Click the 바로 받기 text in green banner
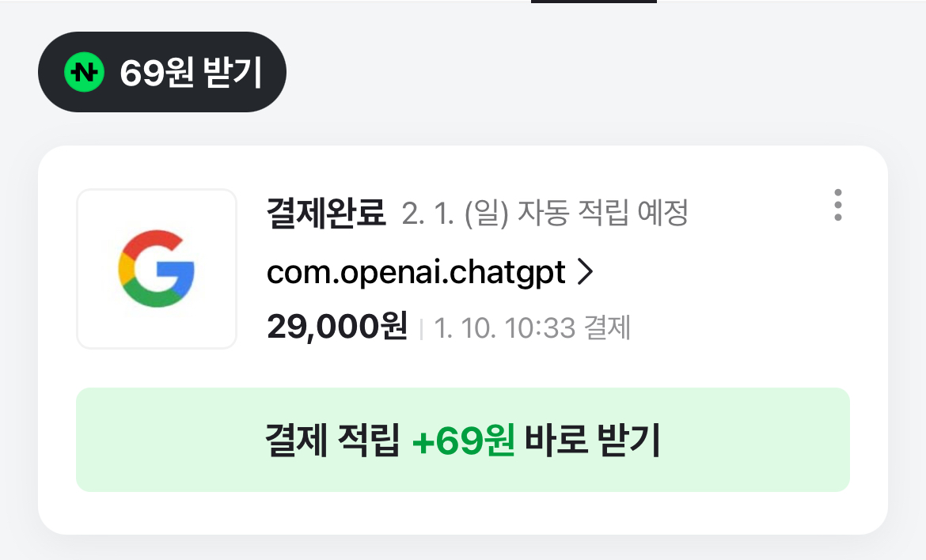 click(x=593, y=441)
